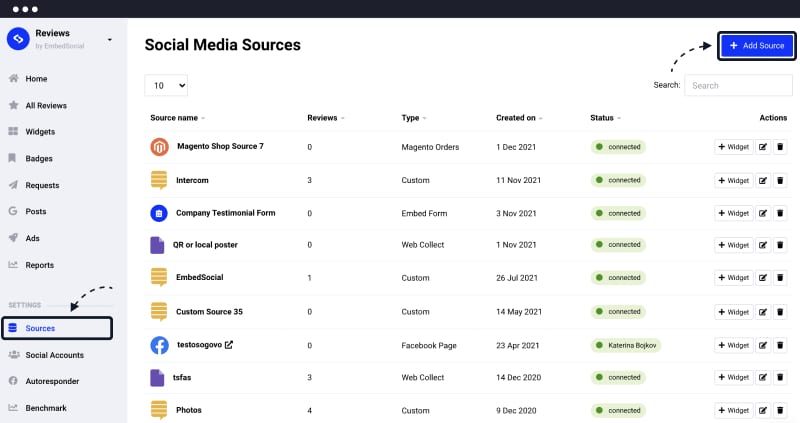Click the Katerina Bojkov status badge

point(626,345)
